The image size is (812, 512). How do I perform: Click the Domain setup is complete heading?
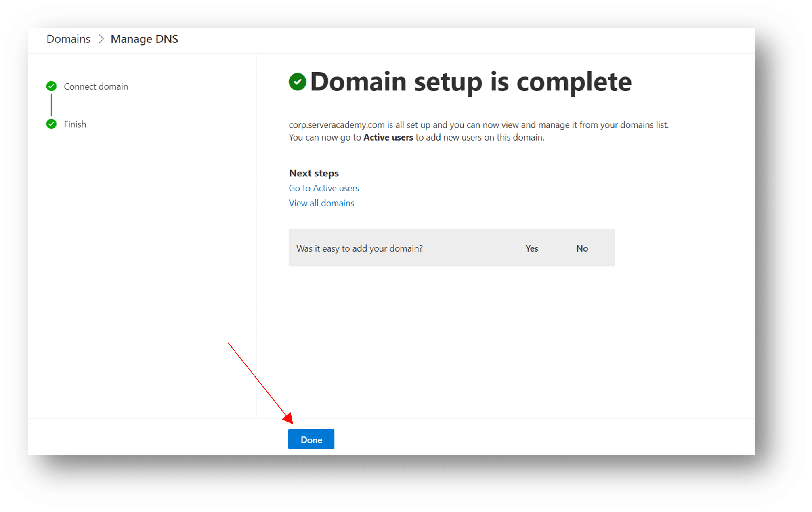(470, 82)
